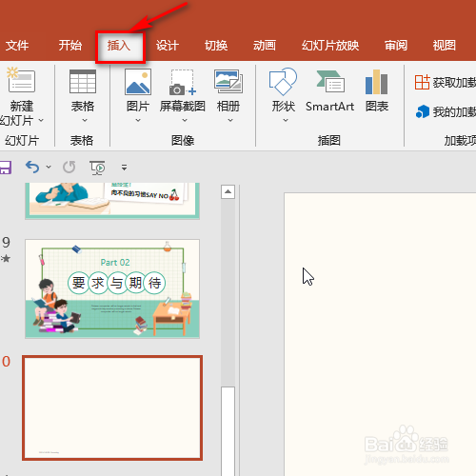The image size is (476, 476).
Task: Click the thumbnail pane scroll-up arrow
Action: [228, 191]
